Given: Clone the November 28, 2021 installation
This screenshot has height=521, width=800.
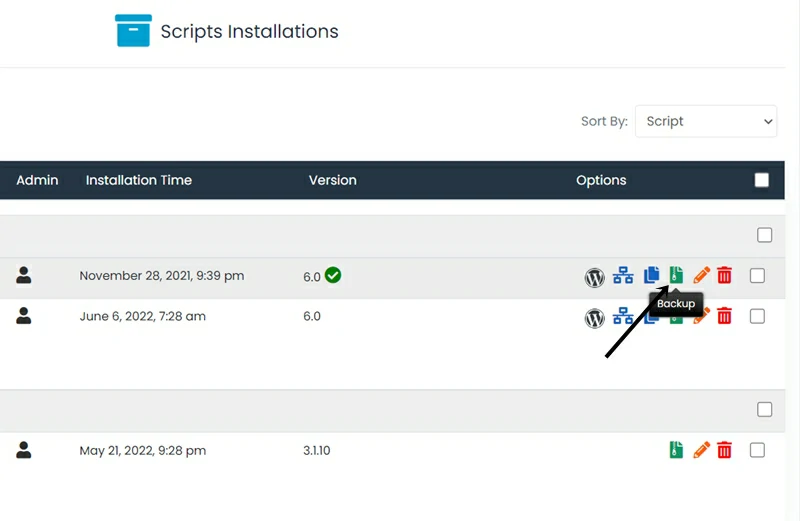Looking at the screenshot, I should point(652,275).
